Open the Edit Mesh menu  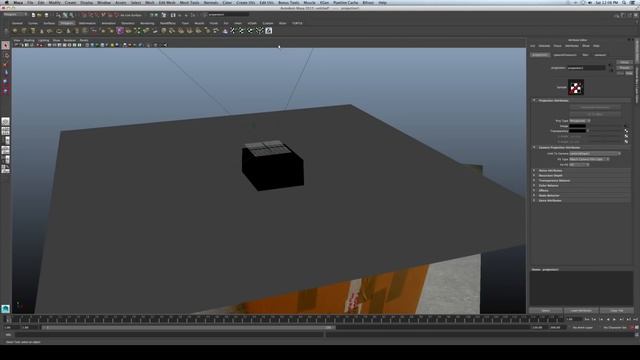coord(167,2)
